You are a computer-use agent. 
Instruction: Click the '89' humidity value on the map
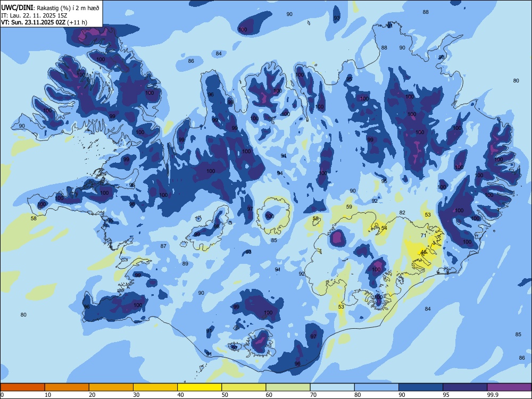pos(185,264)
